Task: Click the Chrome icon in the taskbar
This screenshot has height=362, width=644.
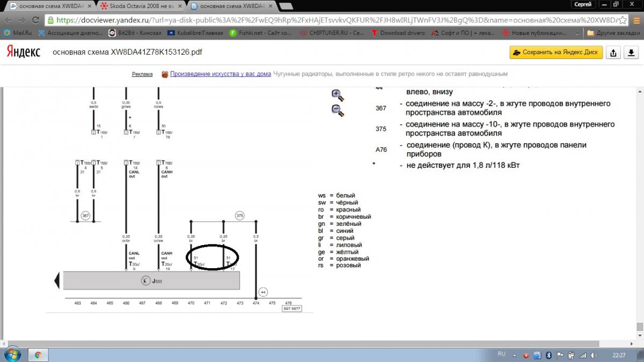Action: [38, 354]
